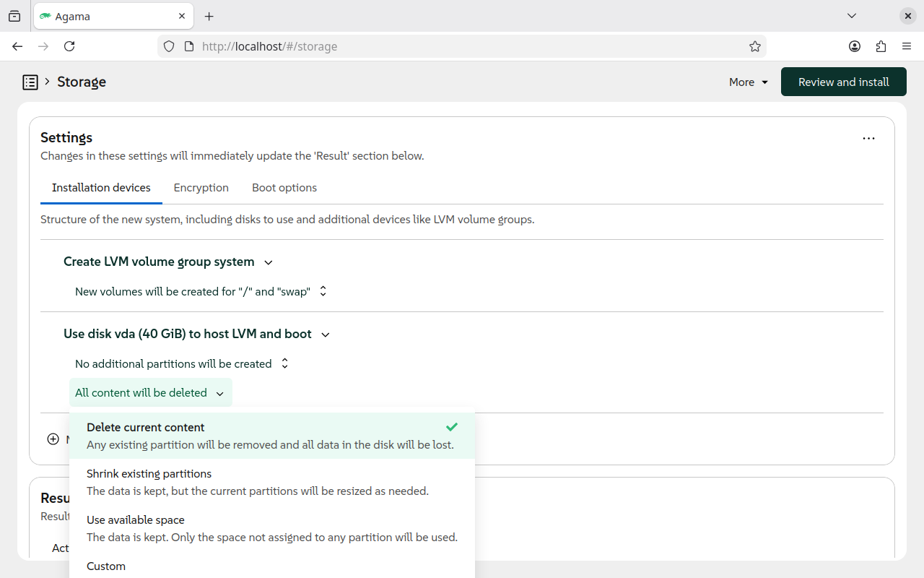Open the Firefox hamburger application menu
The width and height of the screenshot is (924, 578).
[x=907, y=46]
